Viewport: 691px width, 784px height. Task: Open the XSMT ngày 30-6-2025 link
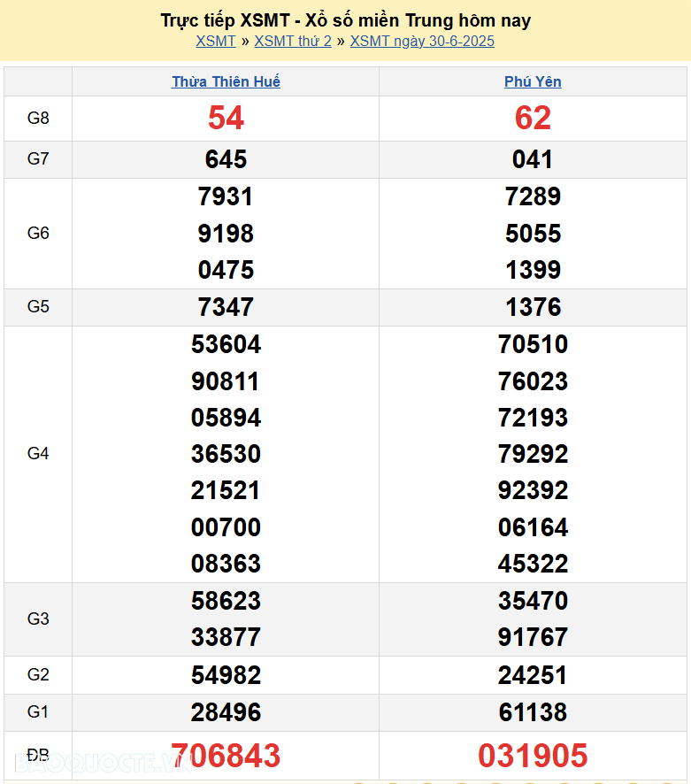(422, 41)
